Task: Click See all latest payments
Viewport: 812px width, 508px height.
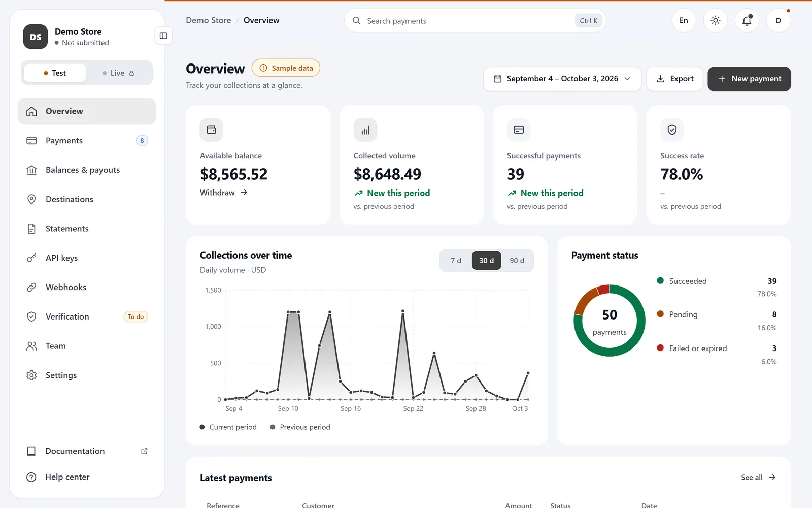Action: (x=758, y=478)
